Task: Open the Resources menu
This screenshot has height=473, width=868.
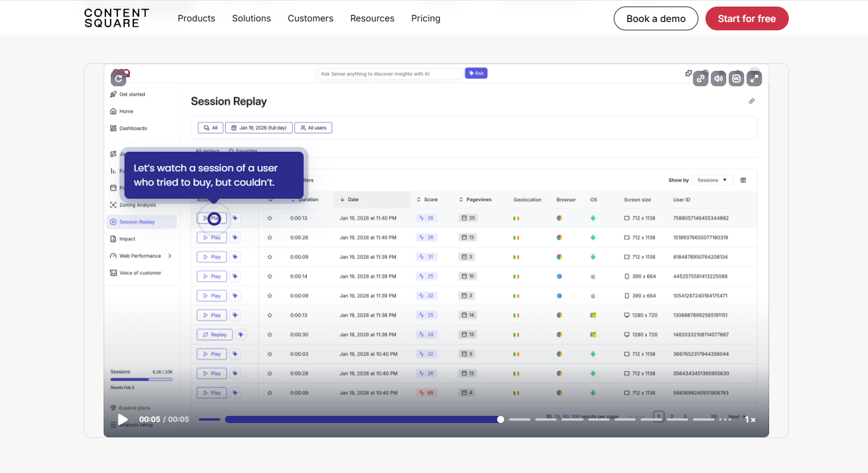Action: click(372, 18)
